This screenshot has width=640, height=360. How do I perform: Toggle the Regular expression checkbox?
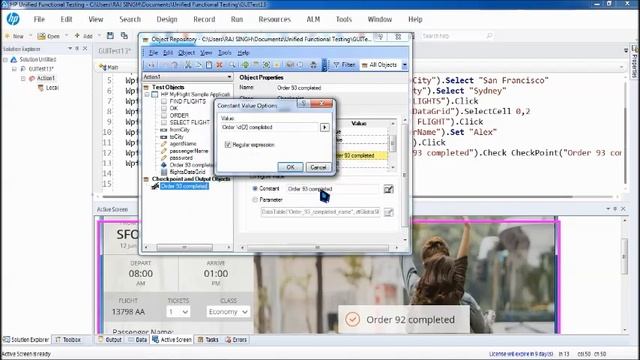228,144
